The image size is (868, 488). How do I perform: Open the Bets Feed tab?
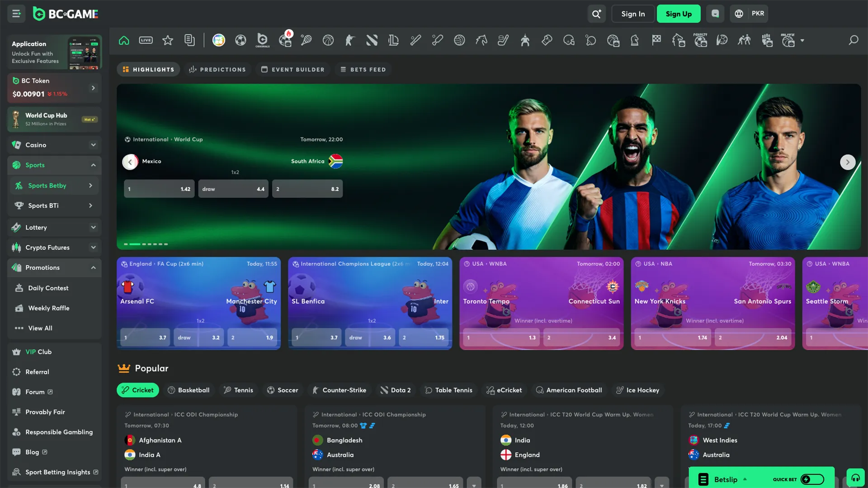(x=363, y=70)
